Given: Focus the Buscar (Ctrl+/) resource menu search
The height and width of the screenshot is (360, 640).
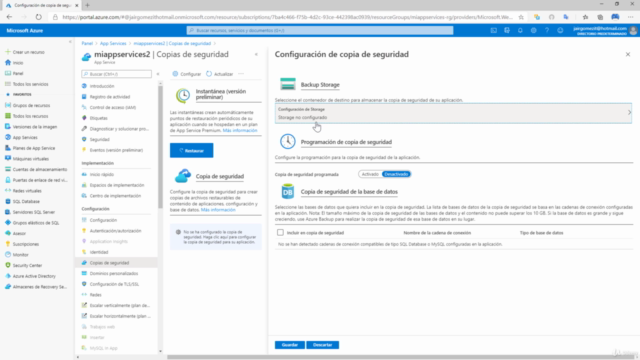Looking at the screenshot, I should (x=116, y=74).
